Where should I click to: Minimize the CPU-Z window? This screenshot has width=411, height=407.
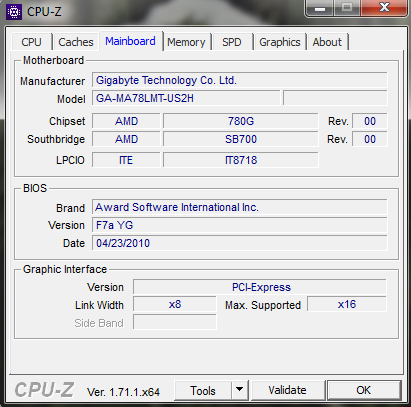tap(320, 8)
